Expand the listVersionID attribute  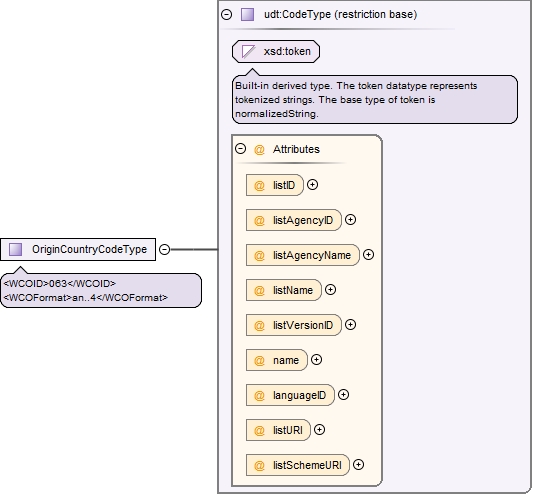coord(350,325)
